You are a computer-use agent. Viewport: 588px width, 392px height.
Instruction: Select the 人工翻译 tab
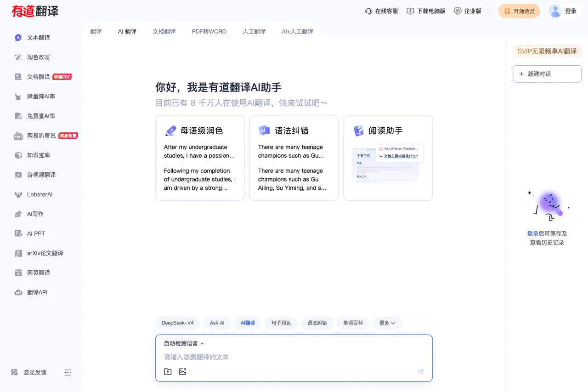pos(254,32)
